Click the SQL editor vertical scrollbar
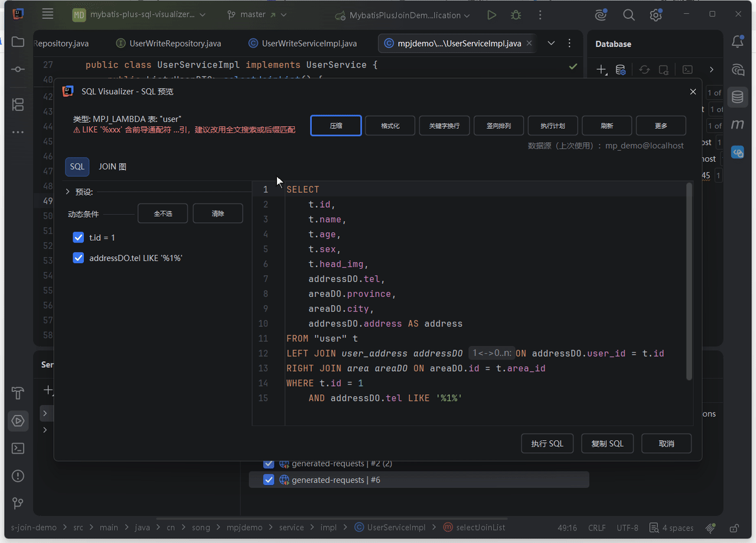Viewport: 756px width, 543px height. (x=689, y=281)
